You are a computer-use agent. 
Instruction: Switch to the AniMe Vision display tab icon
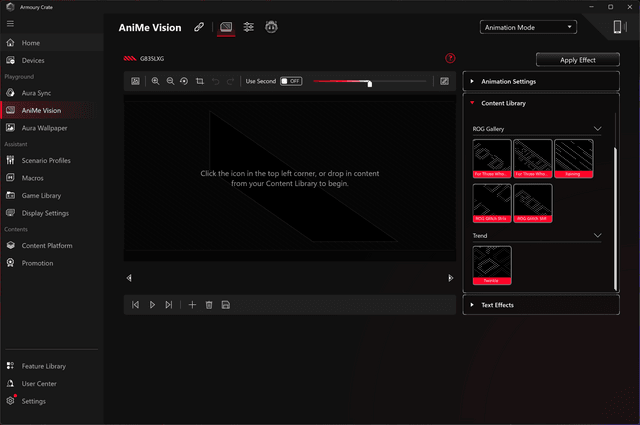point(226,27)
